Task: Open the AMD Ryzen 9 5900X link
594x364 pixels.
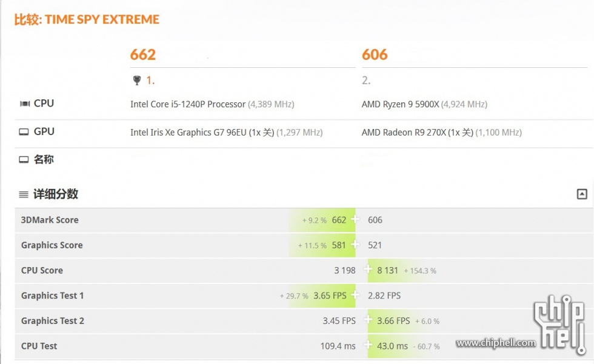Action: pyautogui.click(x=401, y=104)
